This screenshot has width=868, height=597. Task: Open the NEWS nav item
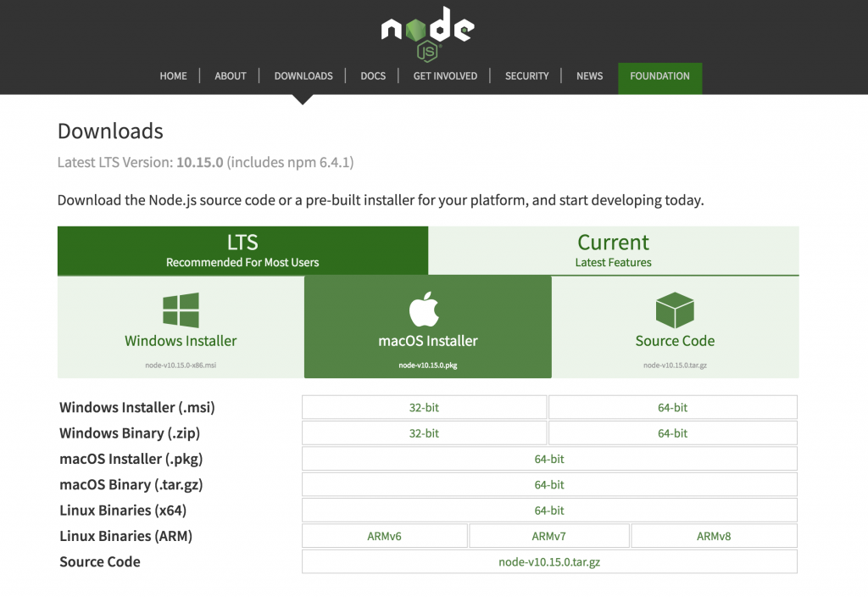pyautogui.click(x=590, y=75)
